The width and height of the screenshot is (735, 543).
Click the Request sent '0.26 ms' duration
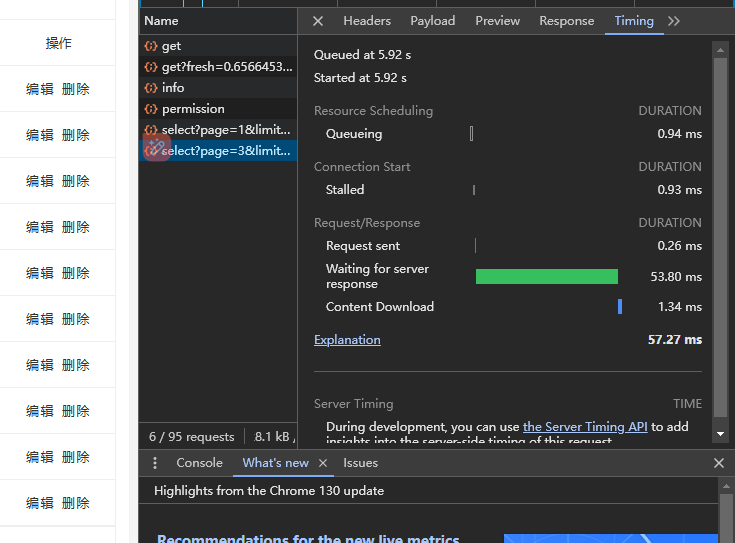[680, 246]
